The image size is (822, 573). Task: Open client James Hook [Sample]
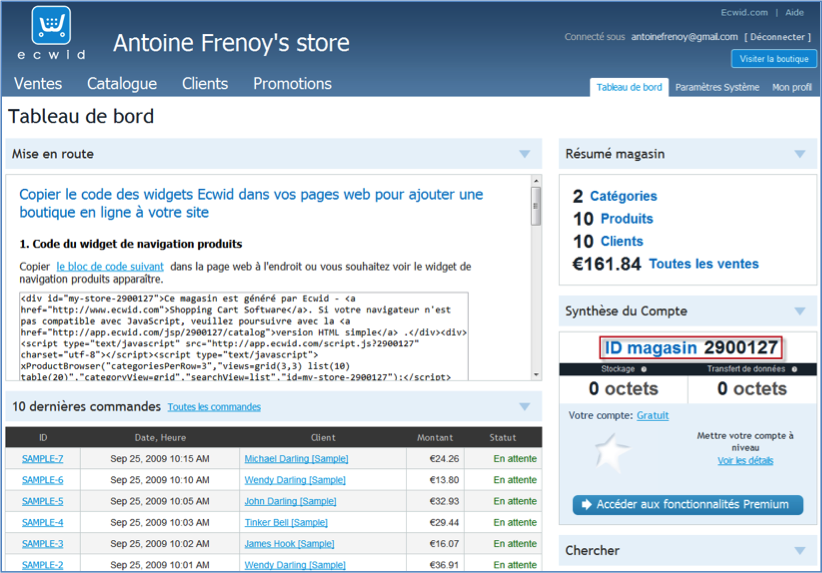pyautogui.click(x=289, y=544)
